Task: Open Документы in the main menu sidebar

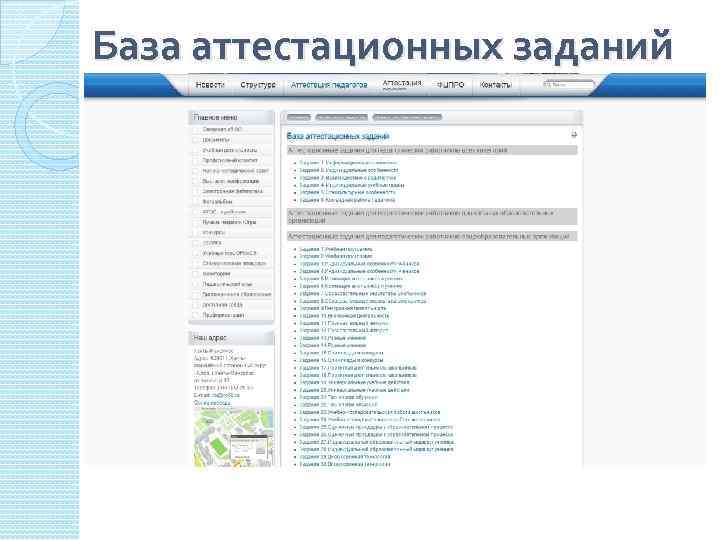Action: click(x=216, y=140)
